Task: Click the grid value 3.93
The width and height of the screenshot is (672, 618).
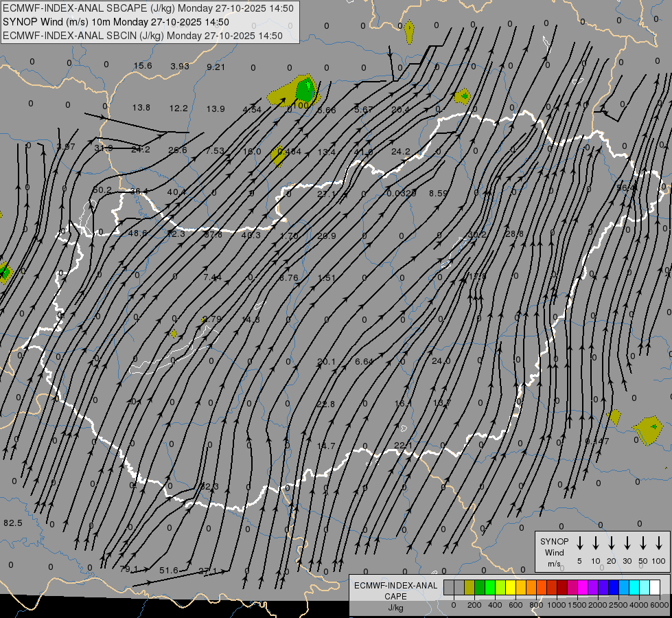Action: pyautogui.click(x=180, y=66)
